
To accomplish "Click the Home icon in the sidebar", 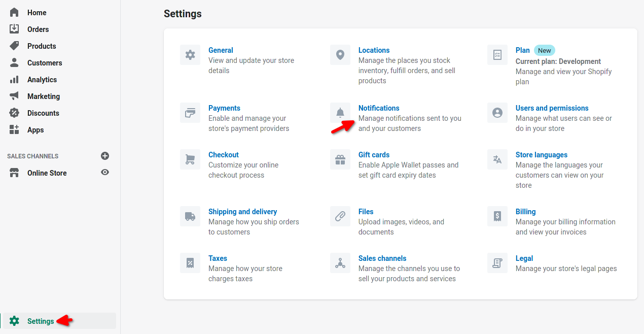I will [x=14, y=12].
